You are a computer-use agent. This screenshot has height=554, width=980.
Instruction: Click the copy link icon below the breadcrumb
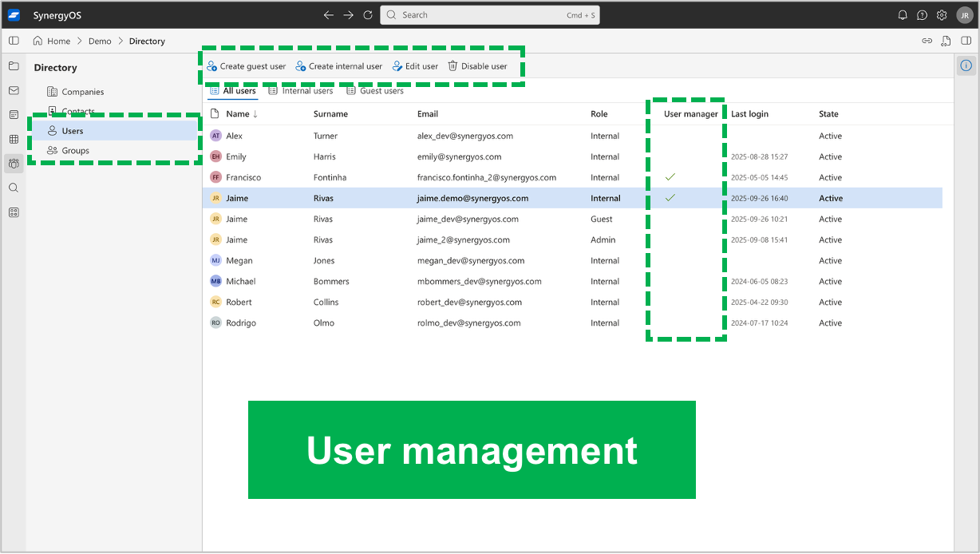pos(927,41)
